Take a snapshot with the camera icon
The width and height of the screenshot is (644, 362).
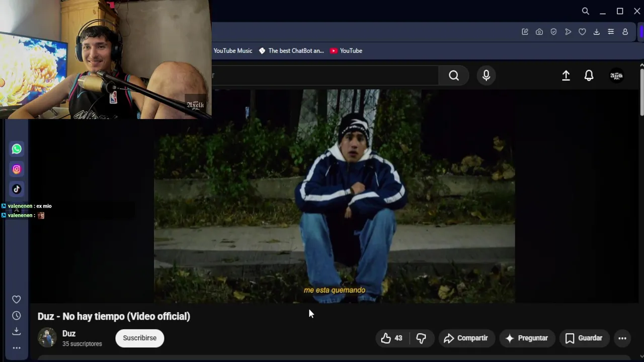tap(539, 32)
